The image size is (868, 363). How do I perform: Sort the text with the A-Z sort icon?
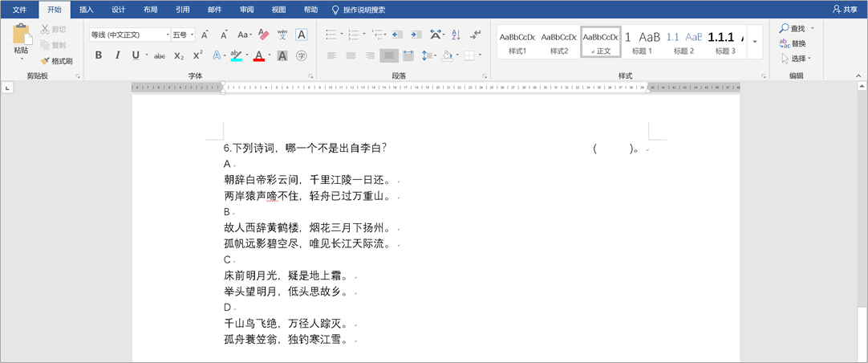456,35
